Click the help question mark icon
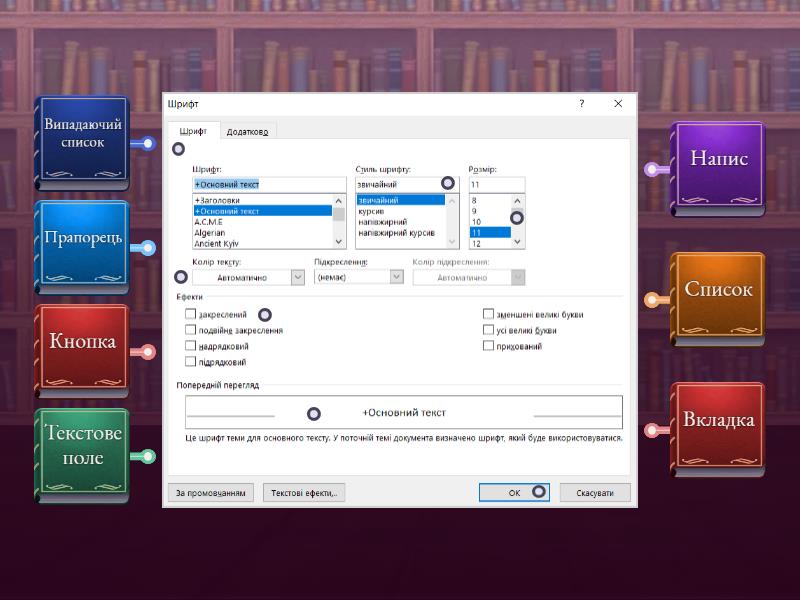Viewport: 800px width, 600px height. pyautogui.click(x=581, y=104)
